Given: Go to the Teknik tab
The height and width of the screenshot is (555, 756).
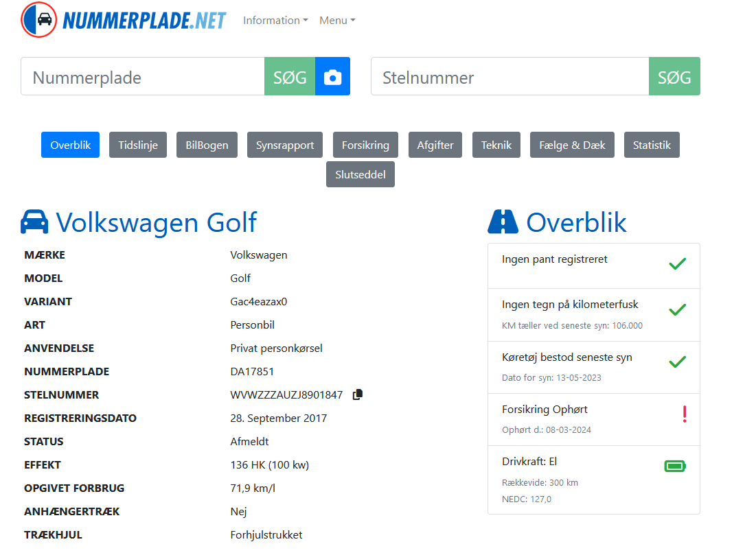Looking at the screenshot, I should point(496,145).
